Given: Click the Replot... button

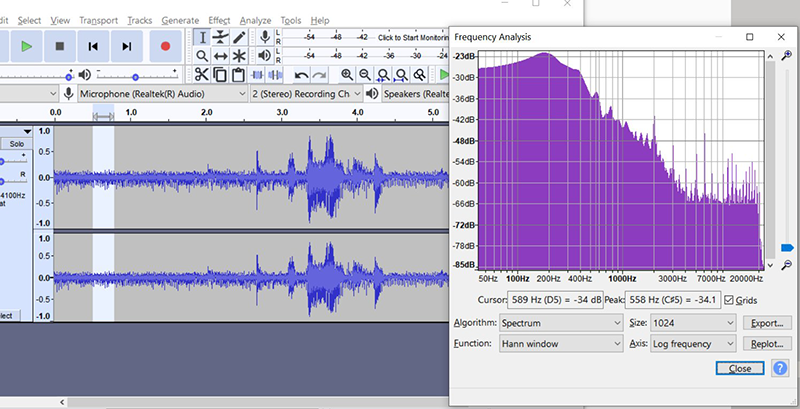Looking at the screenshot, I should [x=769, y=344].
